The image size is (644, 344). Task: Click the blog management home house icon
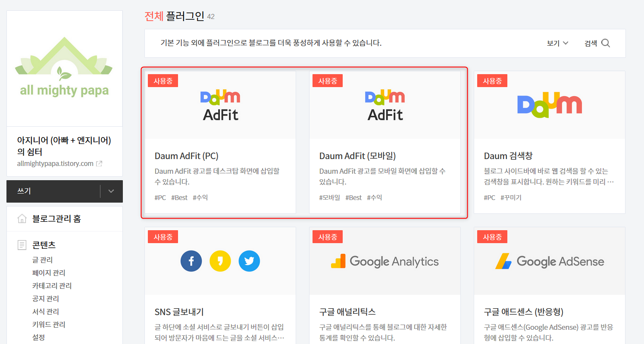[x=22, y=219]
